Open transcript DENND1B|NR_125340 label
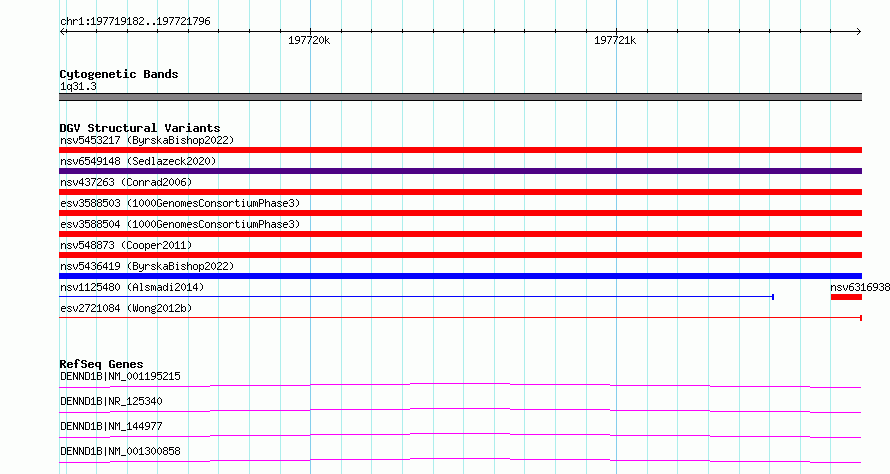This screenshot has height=474, width=890. click(111, 401)
